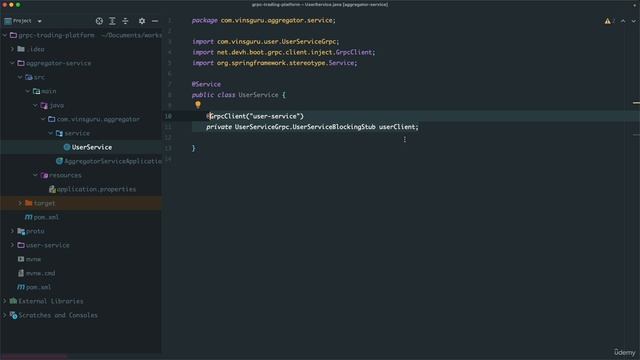Click the External Libraries icon
The height and width of the screenshot is (360, 640).
(13, 301)
